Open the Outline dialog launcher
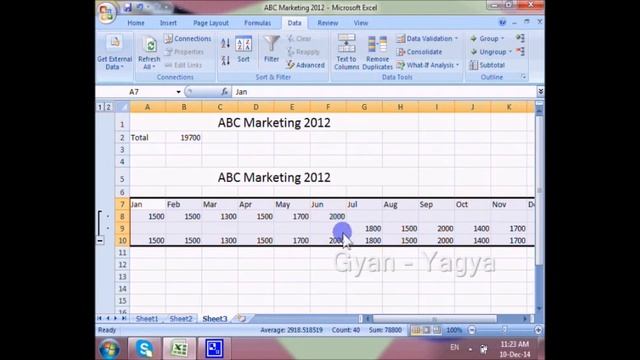 point(523,77)
